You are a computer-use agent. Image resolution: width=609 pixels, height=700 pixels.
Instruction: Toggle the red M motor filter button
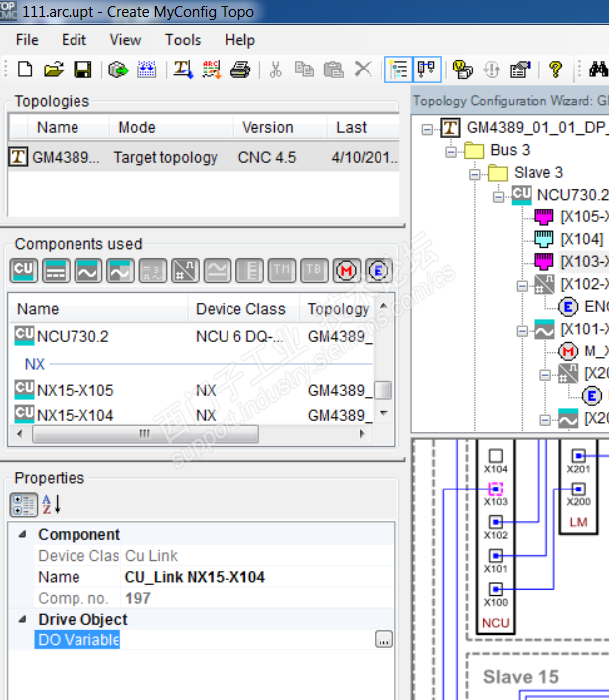click(x=346, y=270)
